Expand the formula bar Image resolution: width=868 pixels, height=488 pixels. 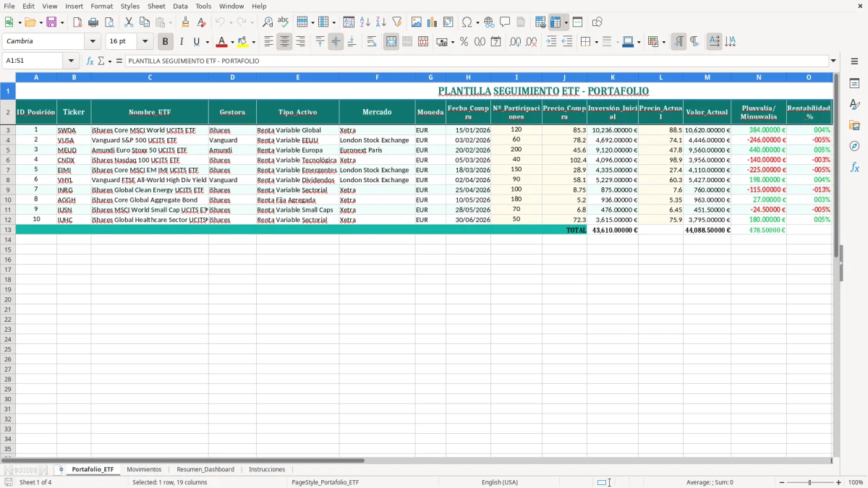pos(833,61)
